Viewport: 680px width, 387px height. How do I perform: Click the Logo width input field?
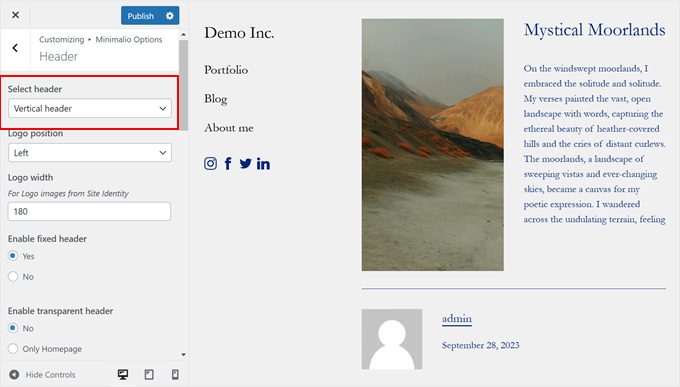click(89, 211)
